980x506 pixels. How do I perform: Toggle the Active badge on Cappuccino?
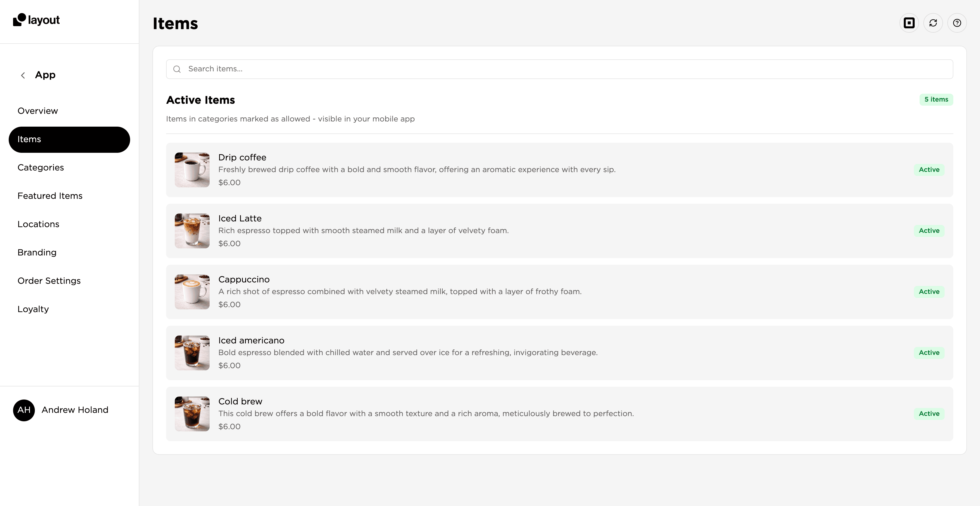[x=929, y=291]
